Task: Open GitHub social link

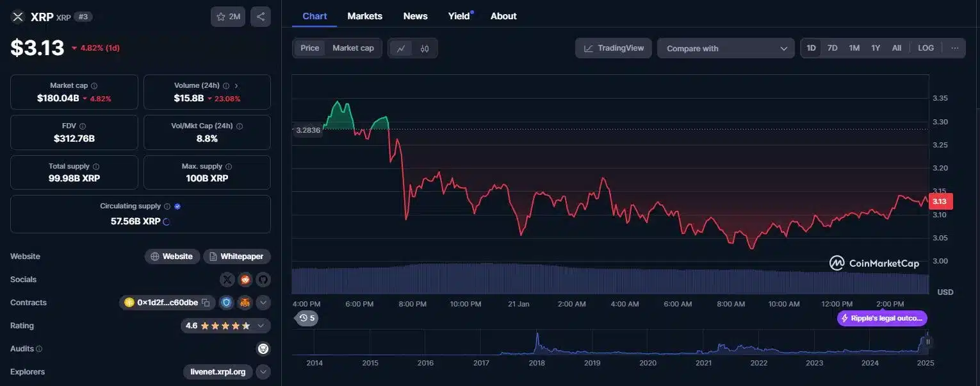Action: (x=263, y=280)
